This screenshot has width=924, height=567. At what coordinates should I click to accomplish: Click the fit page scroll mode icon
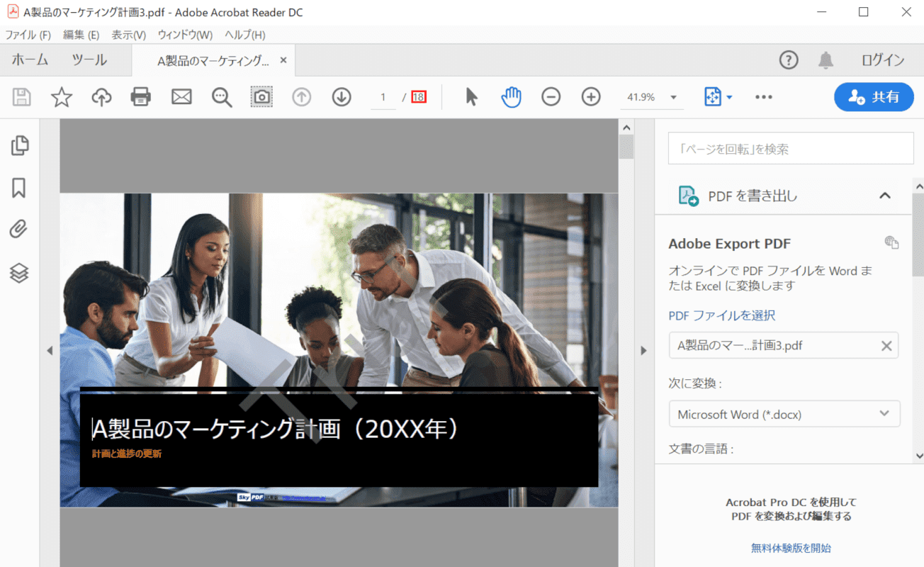pyautogui.click(x=713, y=97)
